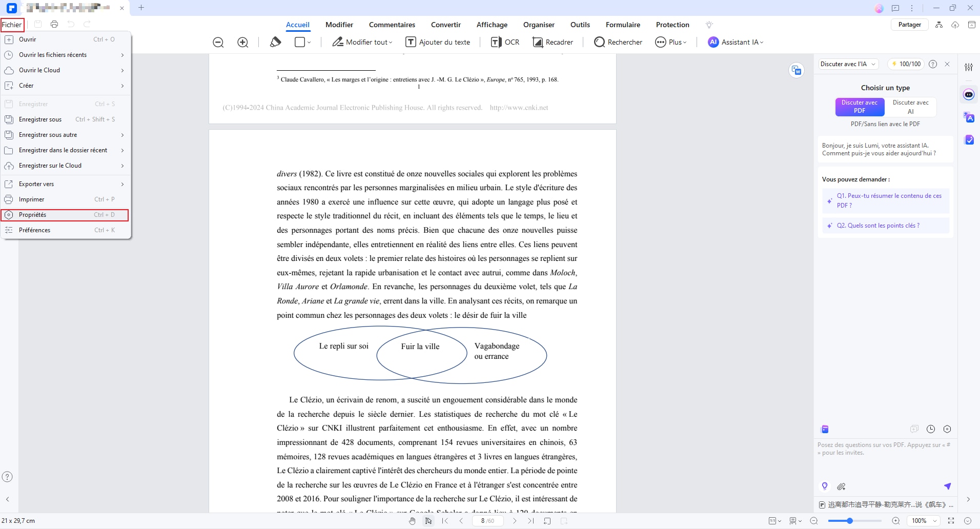Click the 100/100 credits badge
Image resolution: width=980 pixels, height=529 pixels.
coord(906,64)
